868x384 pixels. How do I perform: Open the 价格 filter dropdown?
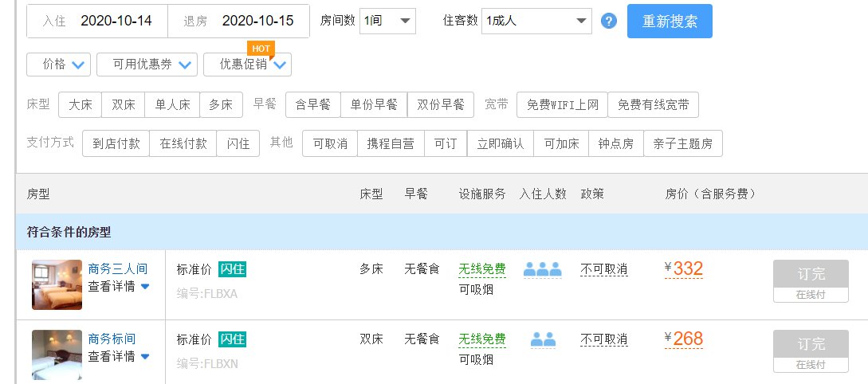click(x=58, y=65)
